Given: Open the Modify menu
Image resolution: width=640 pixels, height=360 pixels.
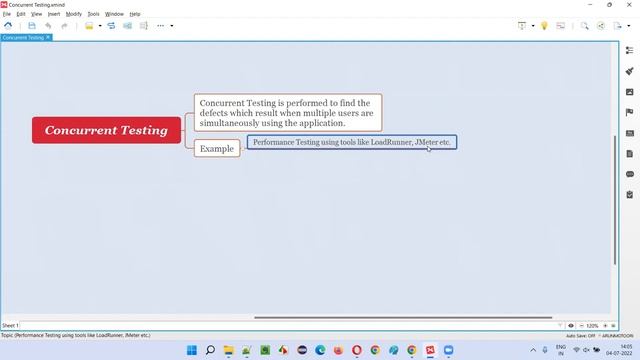Looking at the screenshot, I should [x=74, y=14].
